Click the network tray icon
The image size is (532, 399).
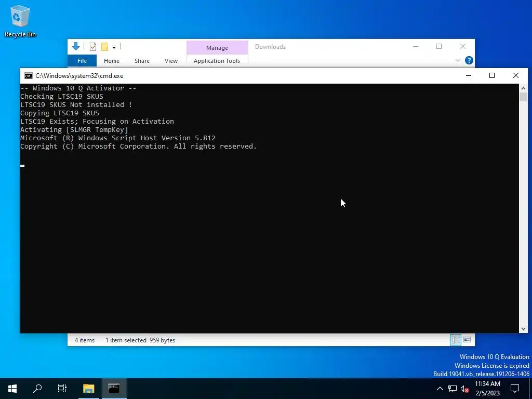tap(453, 389)
